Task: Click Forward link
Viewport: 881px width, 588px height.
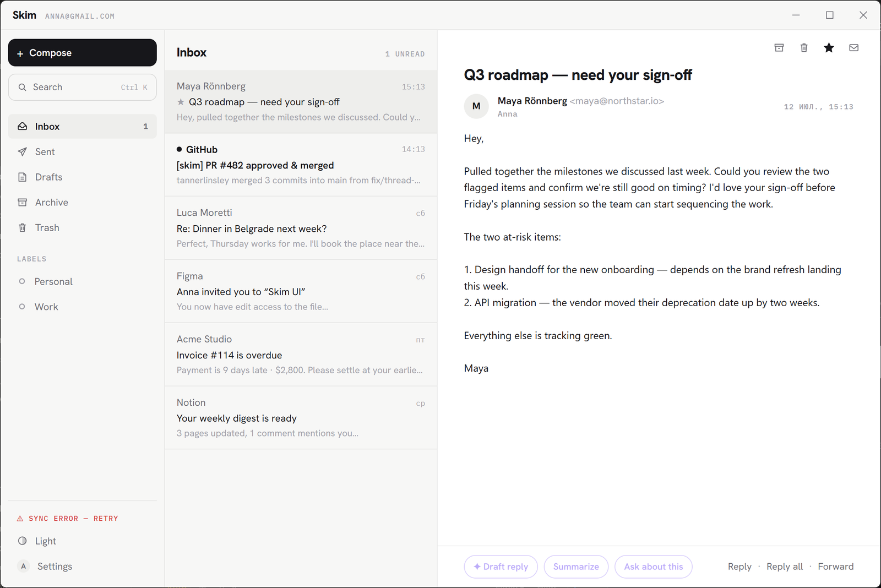Action: pyautogui.click(x=836, y=567)
